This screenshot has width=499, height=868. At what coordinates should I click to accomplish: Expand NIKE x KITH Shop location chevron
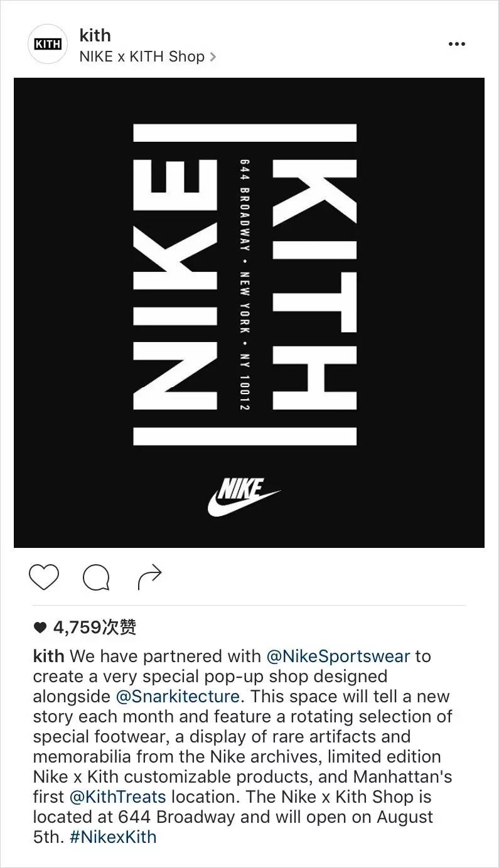[212, 57]
